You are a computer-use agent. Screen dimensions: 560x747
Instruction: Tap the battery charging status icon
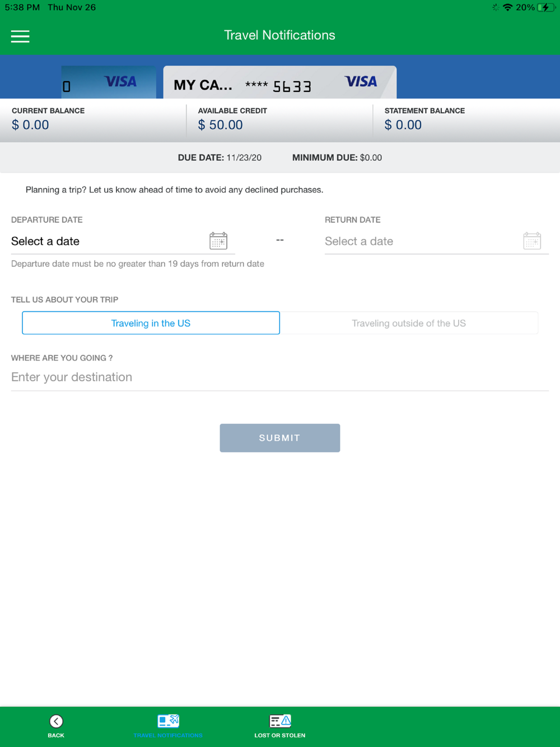tap(546, 7)
